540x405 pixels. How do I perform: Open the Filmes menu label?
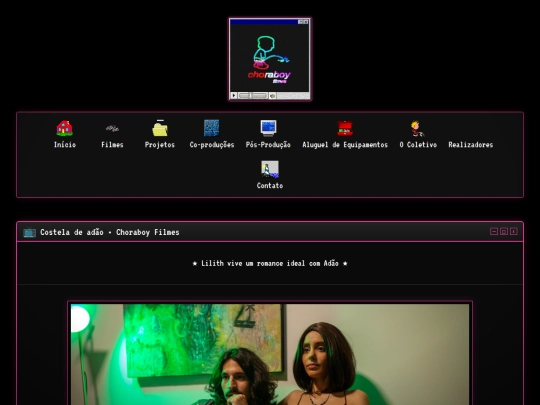(112, 145)
